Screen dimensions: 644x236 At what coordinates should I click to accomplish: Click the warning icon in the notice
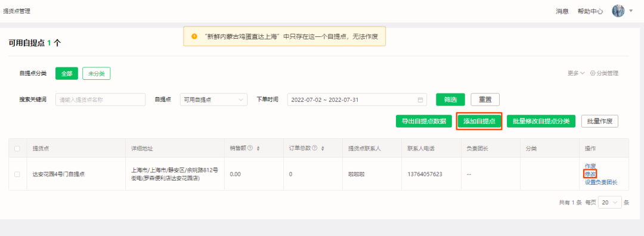coord(194,36)
